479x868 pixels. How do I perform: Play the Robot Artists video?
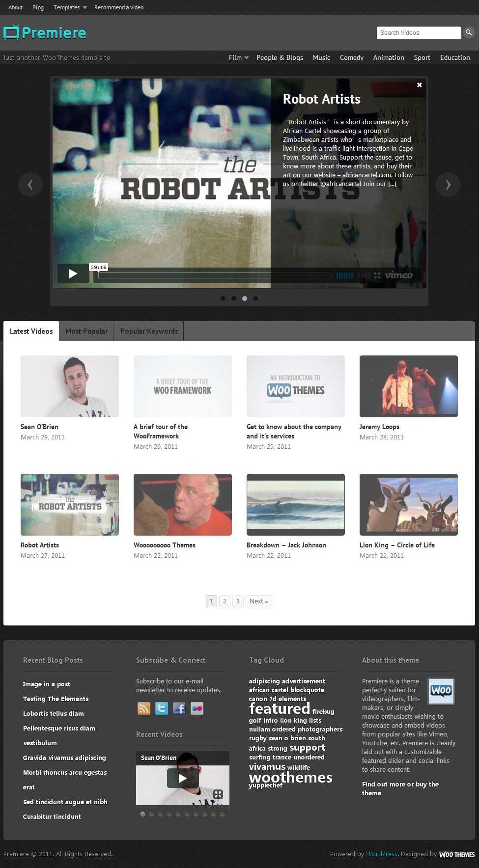coord(73,273)
